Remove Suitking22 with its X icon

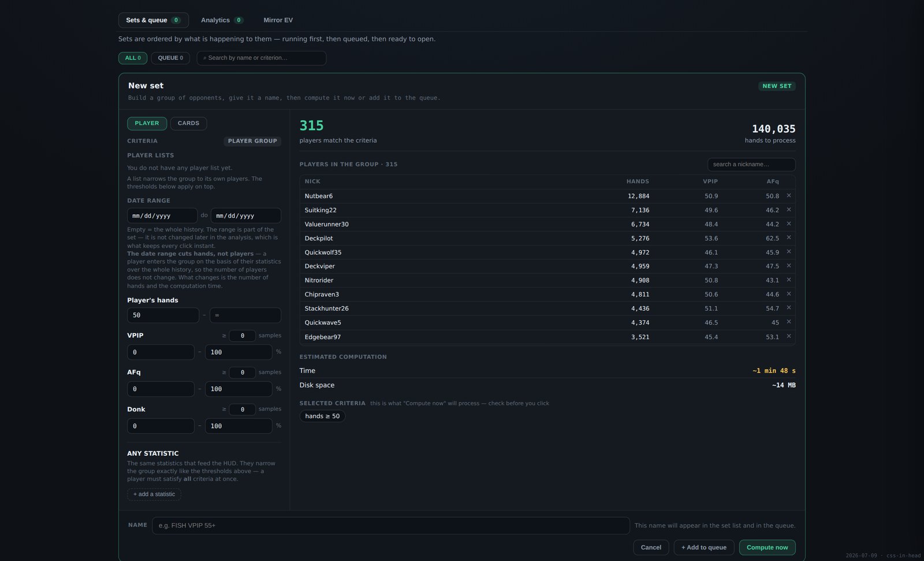pyautogui.click(x=788, y=210)
